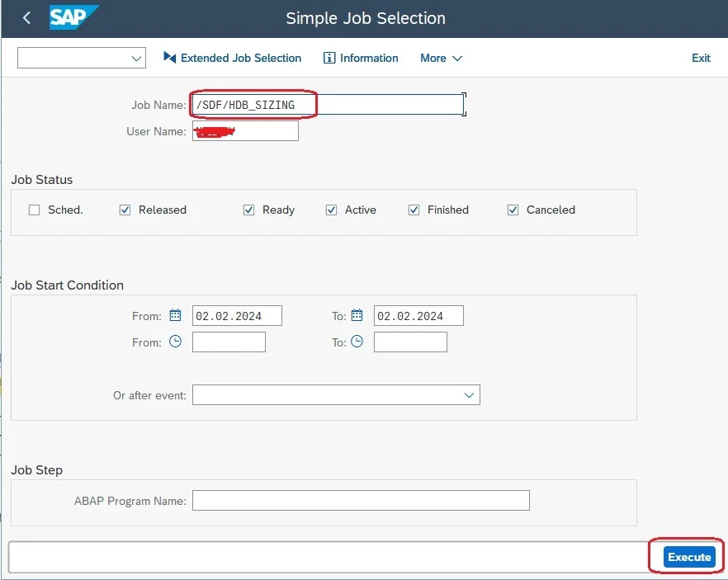Uncheck the Released status checkbox
The image size is (728, 580).
pos(125,210)
